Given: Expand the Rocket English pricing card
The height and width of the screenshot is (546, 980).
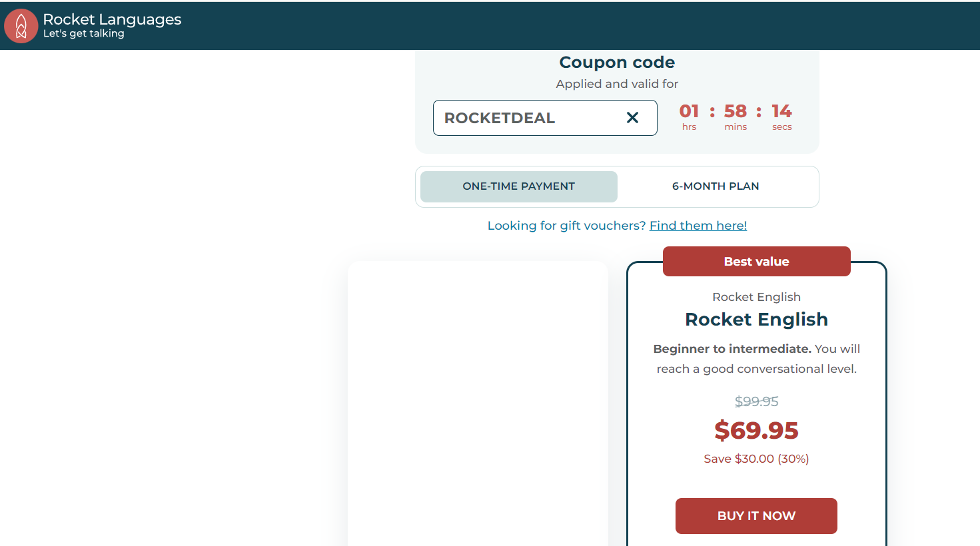Looking at the screenshot, I should pos(756,400).
